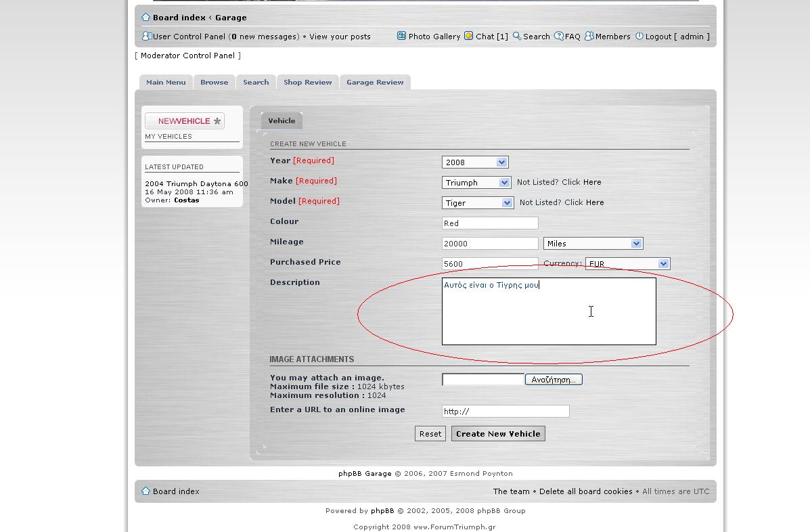Open the Miles unit dropdown

636,244
